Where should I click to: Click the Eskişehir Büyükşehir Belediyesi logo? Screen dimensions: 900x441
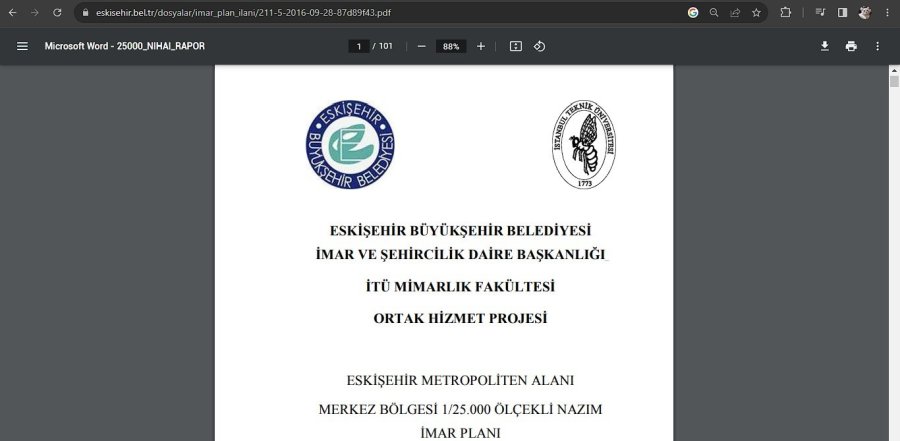tap(350, 145)
